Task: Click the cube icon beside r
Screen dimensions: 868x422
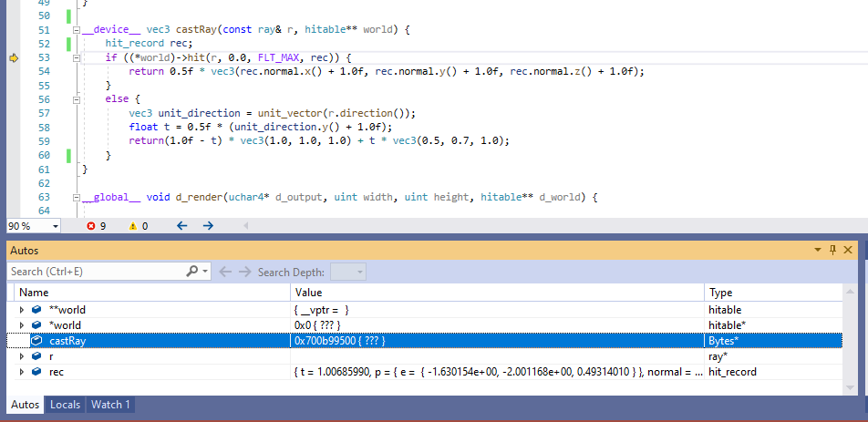Action: 36,356
